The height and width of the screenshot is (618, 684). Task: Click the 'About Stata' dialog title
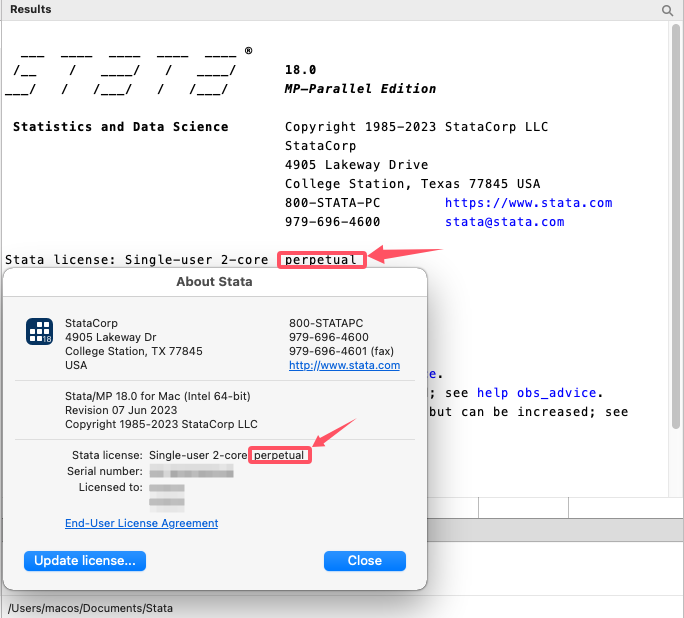tap(214, 282)
